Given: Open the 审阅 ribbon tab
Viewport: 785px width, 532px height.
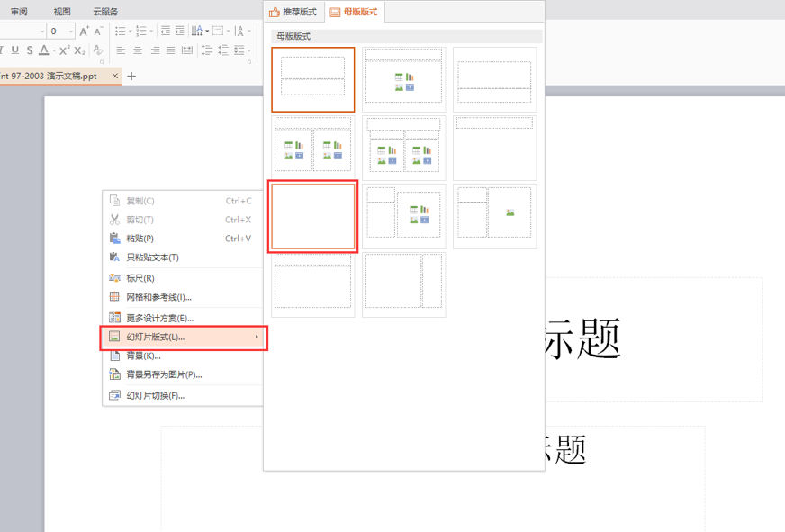Looking at the screenshot, I should (19, 11).
